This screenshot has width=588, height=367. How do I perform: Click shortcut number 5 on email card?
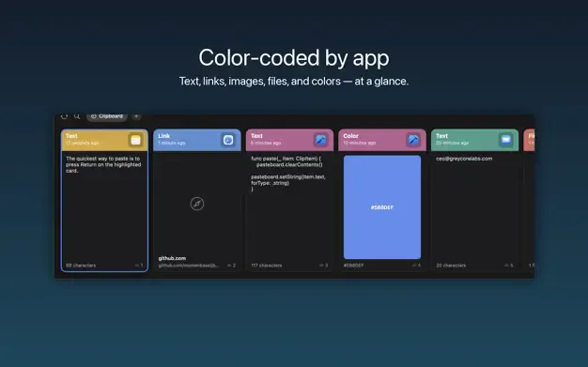(509, 266)
